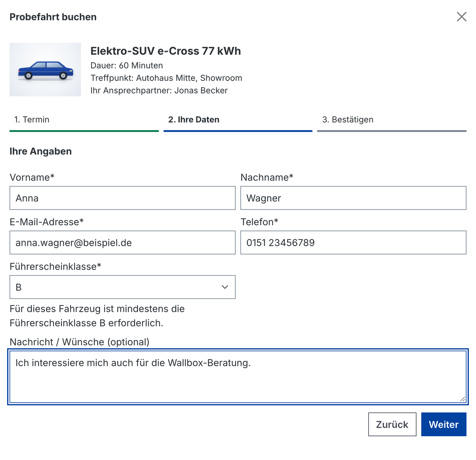Click the Nachname* label
Screen dimensions: 476x460
pyautogui.click(x=267, y=177)
